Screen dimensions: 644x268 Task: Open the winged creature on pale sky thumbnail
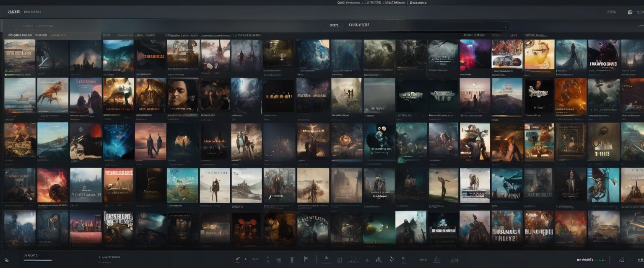click(x=52, y=95)
